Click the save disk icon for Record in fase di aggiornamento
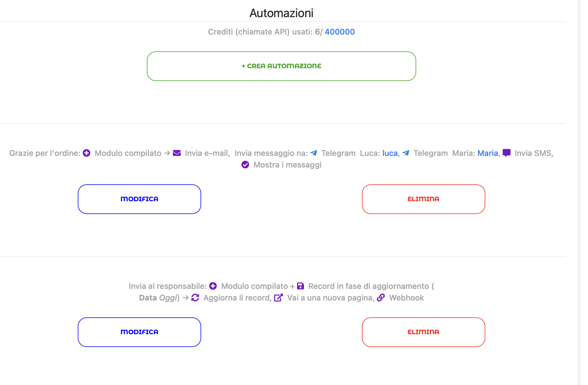Viewport: 588px width, 385px height. point(300,286)
